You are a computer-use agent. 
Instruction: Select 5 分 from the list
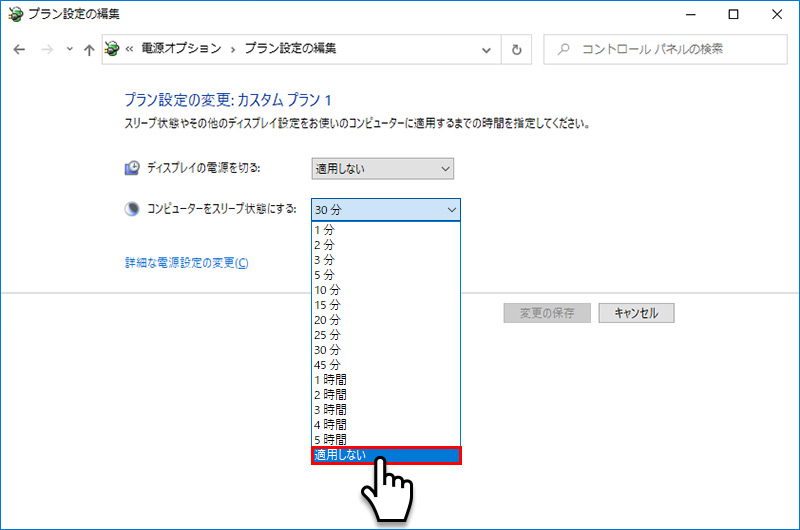(x=386, y=275)
